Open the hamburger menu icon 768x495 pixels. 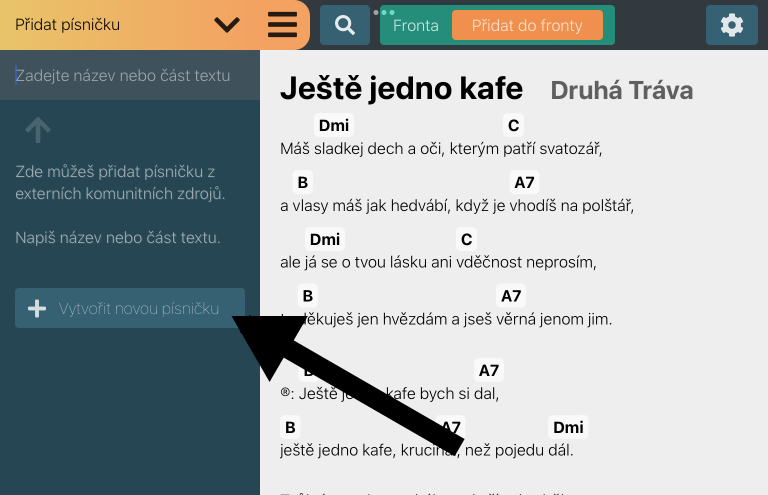point(282,24)
